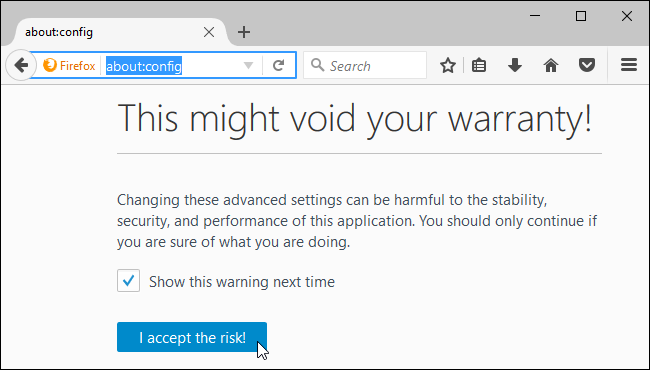Click the Firefox identity icon in address bar
This screenshot has width=650, height=370.
tap(69, 65)
